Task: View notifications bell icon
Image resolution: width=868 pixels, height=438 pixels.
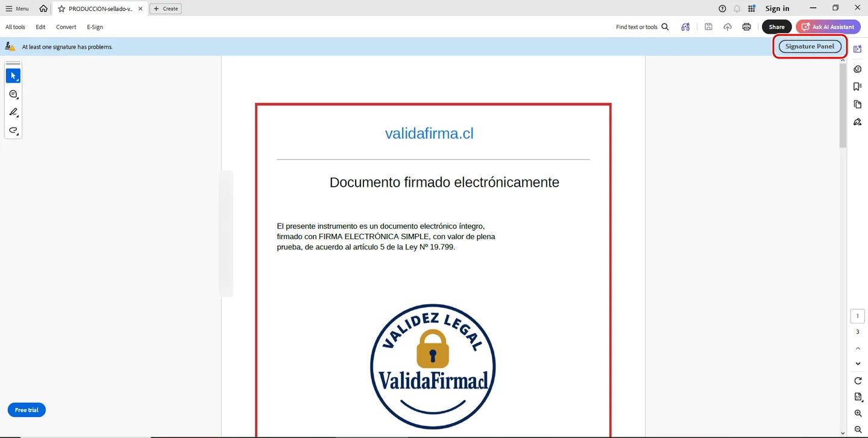Action: click(x=737, y=8)
